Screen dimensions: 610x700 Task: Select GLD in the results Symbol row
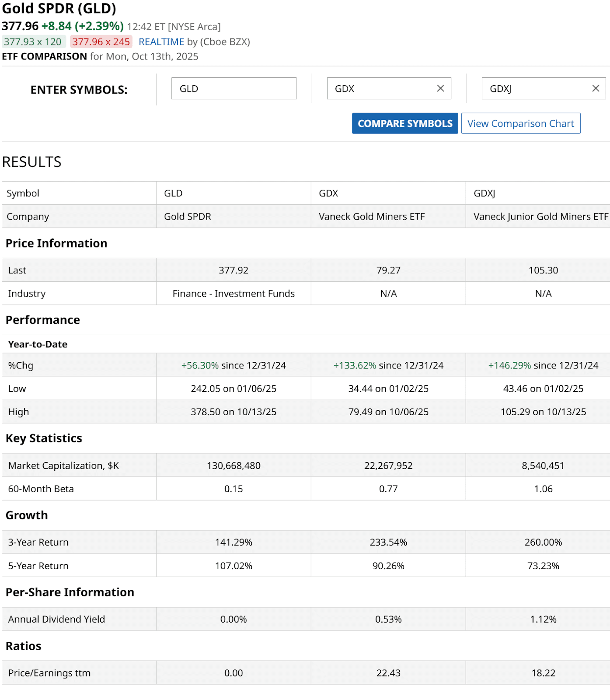coord(173,193)
